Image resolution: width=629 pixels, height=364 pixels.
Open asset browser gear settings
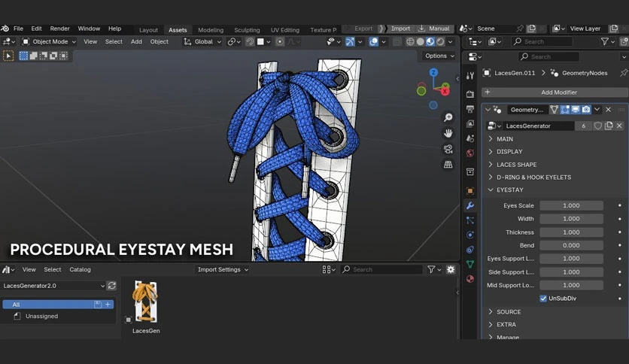click(x=451, y=269)
